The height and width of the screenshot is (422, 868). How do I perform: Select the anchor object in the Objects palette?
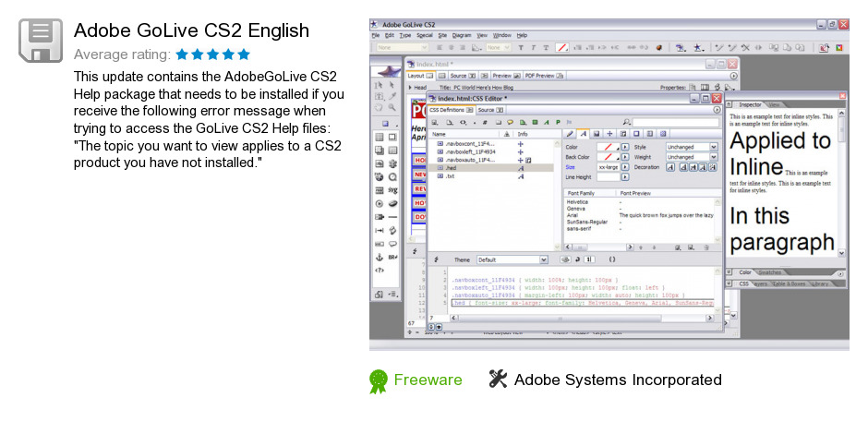click(x=380, y=257)
